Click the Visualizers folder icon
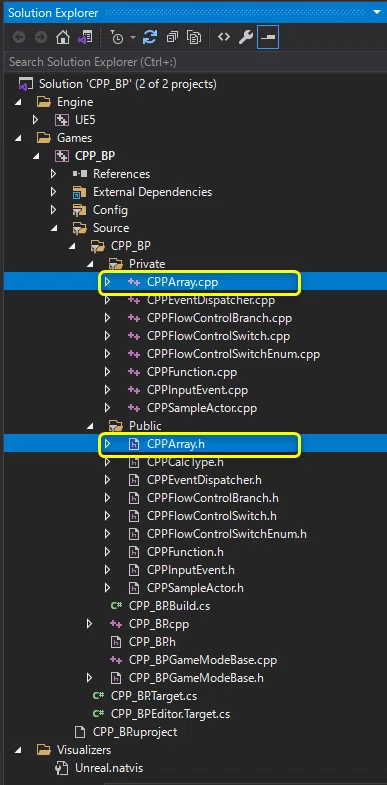This screenshot has height=785, width=387. [44, 750]
